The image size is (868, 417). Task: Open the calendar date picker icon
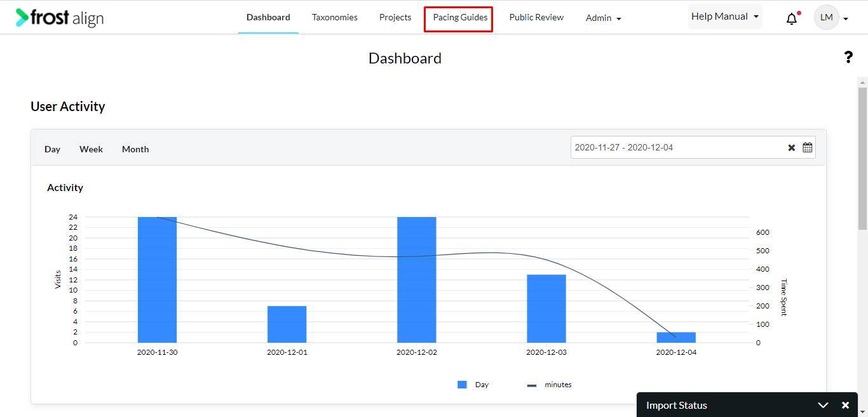pos(807,147)
